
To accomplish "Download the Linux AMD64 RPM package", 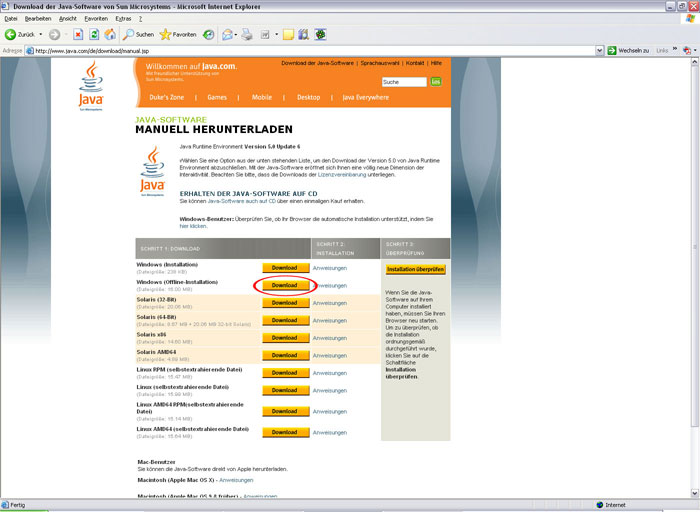I will [286, 411].
